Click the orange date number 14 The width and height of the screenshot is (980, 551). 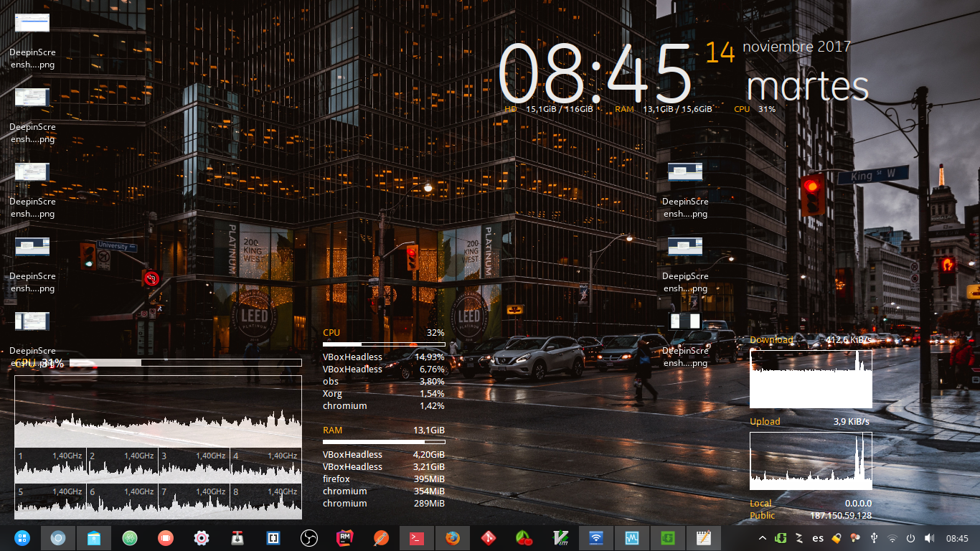[x=720, y=52]
